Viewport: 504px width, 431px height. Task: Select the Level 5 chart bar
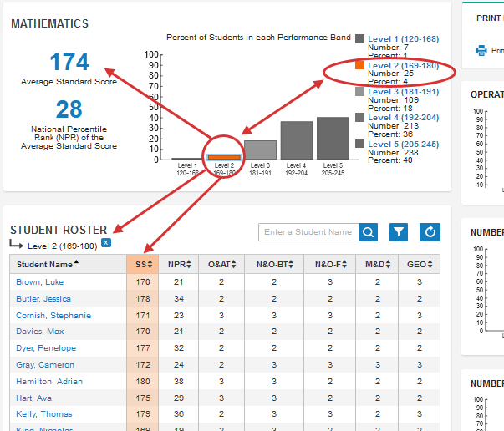pyautogui.click(x=333, y=139)
